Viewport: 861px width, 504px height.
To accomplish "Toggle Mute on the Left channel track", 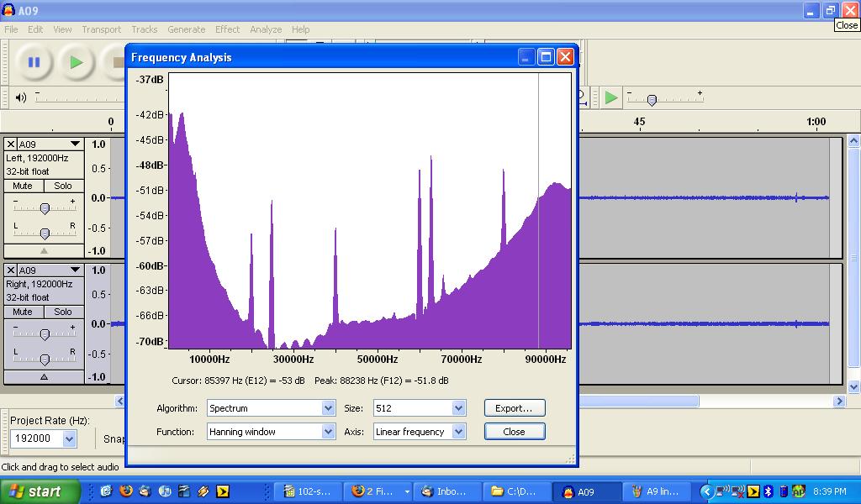I will (x=24, y=186).
